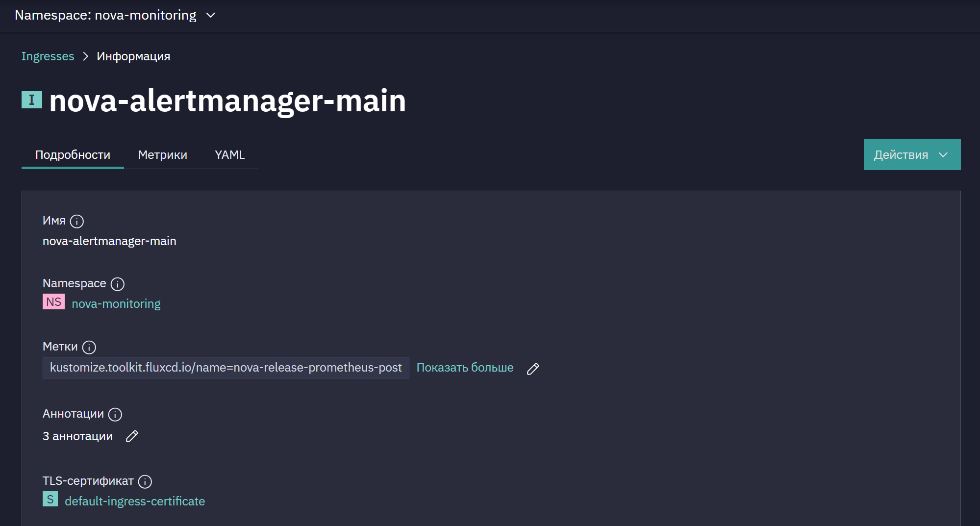Click the info icon beside Аннотации

pos(115,415)
